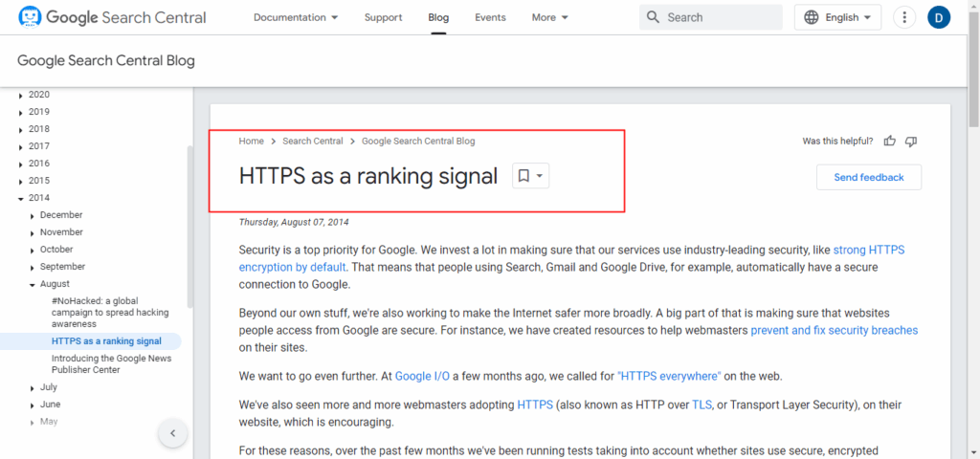Click the magnifier icon in the search box
The height and width of the screenshot is (459, 980).
click(653, 17)
